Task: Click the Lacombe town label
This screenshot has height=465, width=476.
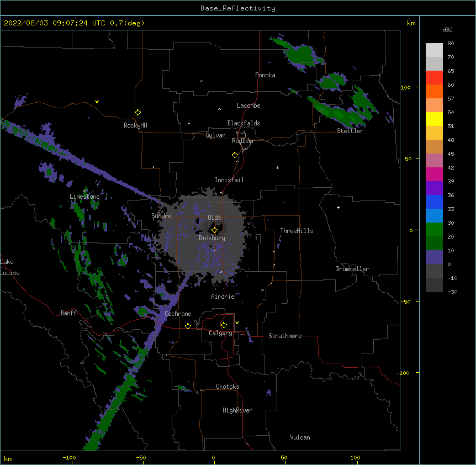Action: tap(248, 105)
